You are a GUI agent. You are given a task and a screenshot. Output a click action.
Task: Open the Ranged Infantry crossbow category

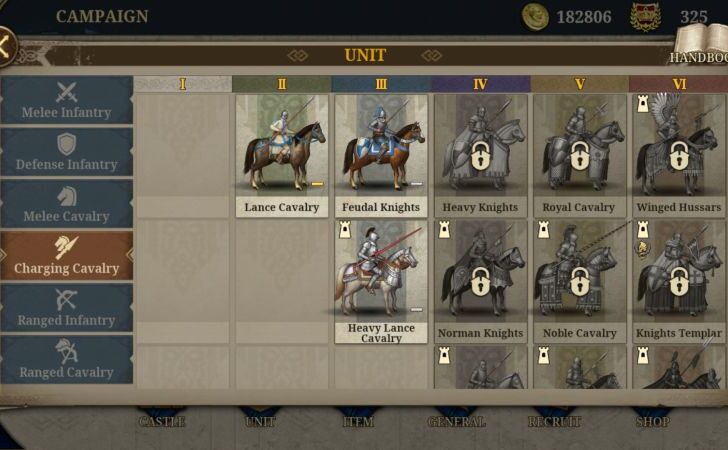pos(66,308)
